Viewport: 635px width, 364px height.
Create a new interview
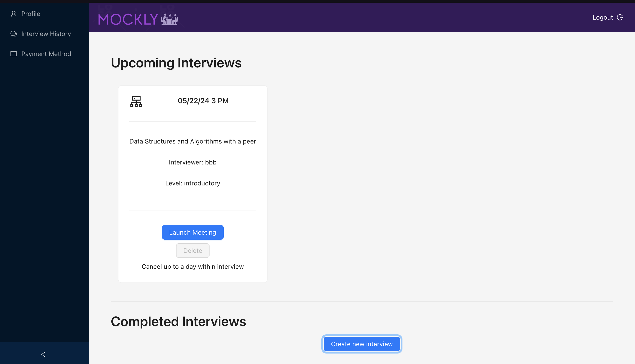coord(362,344)
